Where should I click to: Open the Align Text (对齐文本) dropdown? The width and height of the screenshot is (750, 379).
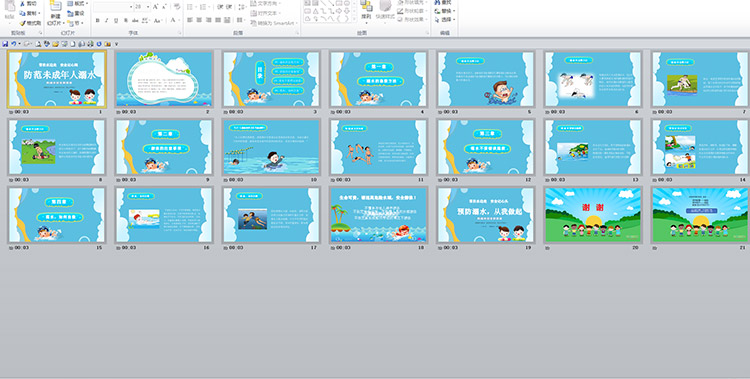point(265,13)
